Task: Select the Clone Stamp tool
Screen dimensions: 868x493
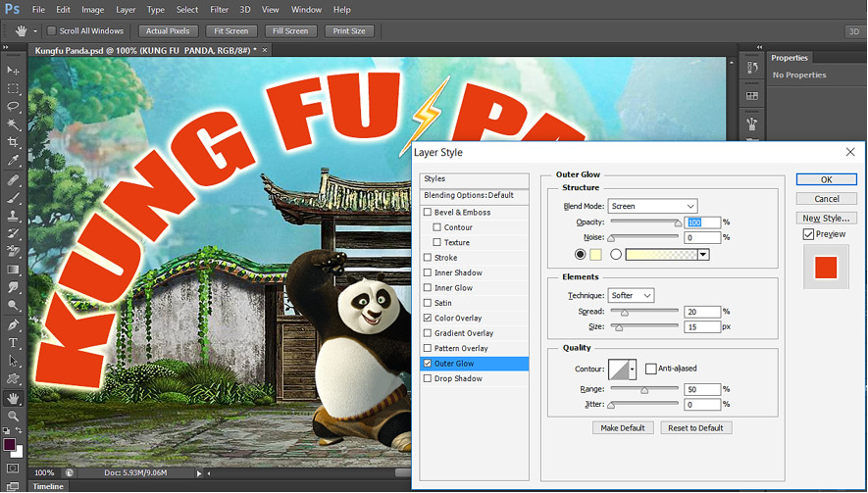Action: click(x=13, y=216)
